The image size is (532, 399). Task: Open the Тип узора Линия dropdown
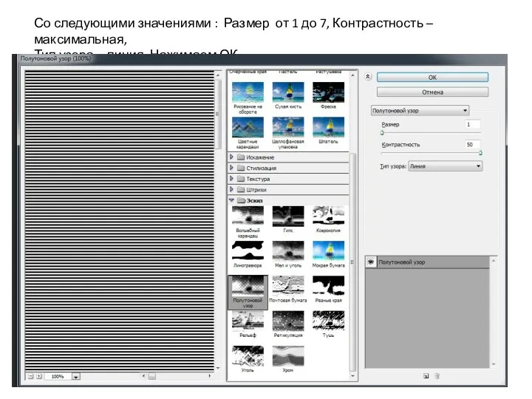[445, 166]
